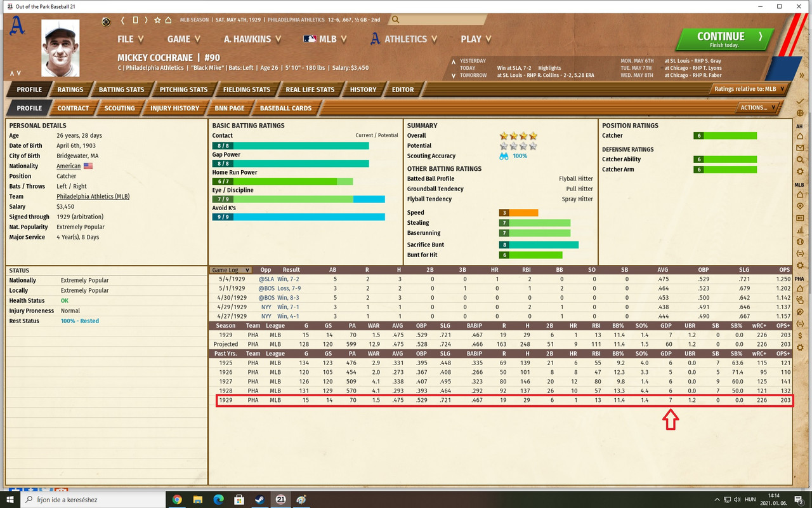Launch Steam from the Windows taskbar

tap(260, 499)
